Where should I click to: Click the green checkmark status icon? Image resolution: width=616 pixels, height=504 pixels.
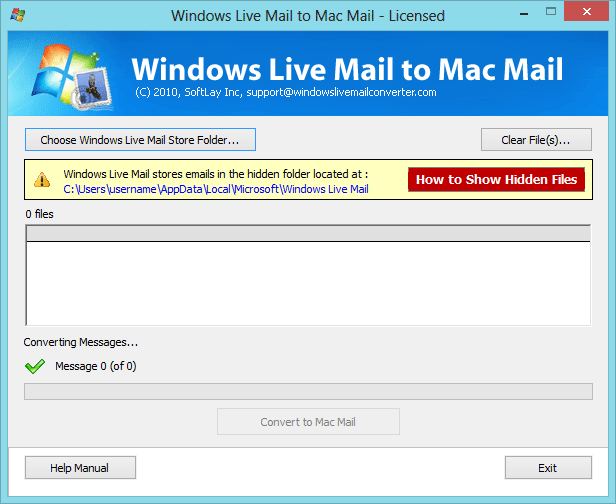35,366
